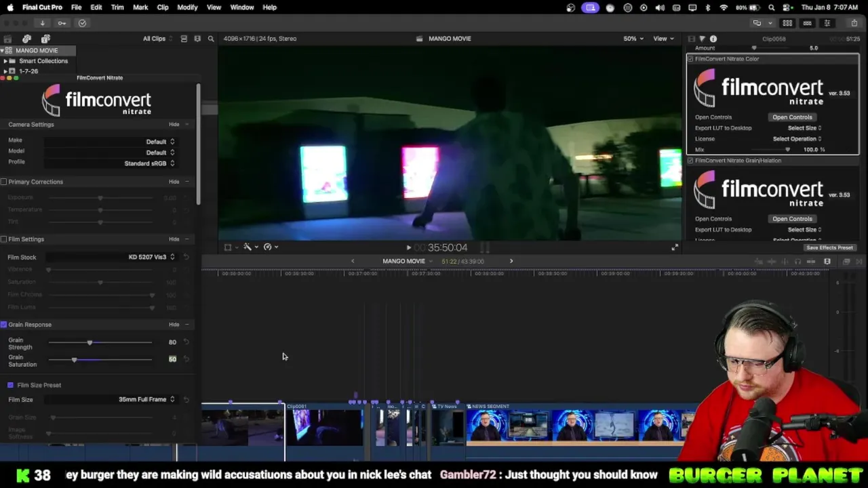Open the Info inspector icon
868x488 pixels.
click(713, 39)
